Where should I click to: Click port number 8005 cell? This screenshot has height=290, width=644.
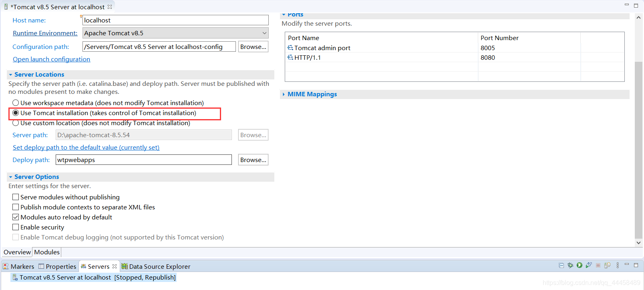click(x=529, y=48)
